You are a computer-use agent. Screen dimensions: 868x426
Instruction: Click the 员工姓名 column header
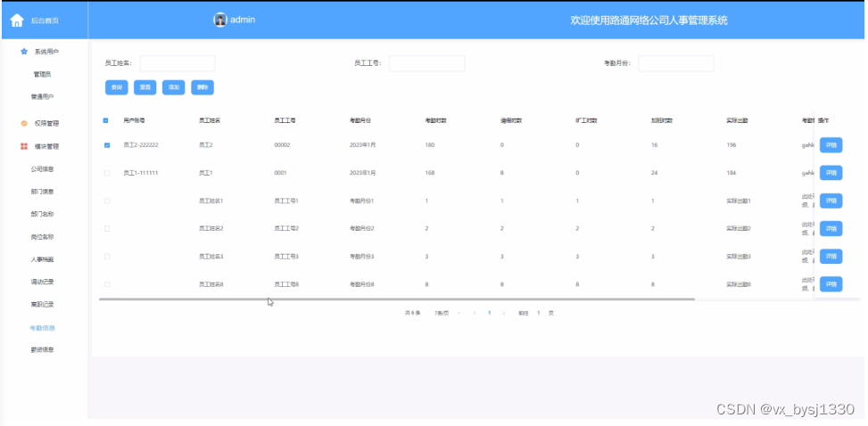(x=210, y=120)
